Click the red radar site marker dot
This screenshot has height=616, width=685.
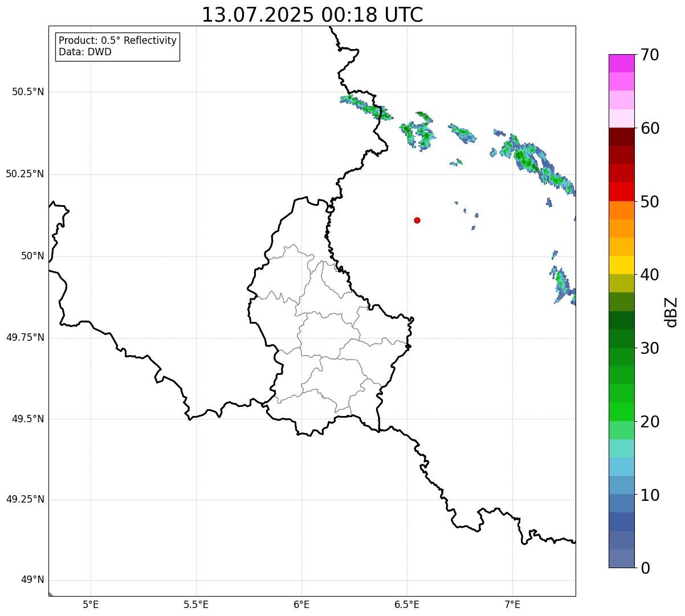click(417, 220)
